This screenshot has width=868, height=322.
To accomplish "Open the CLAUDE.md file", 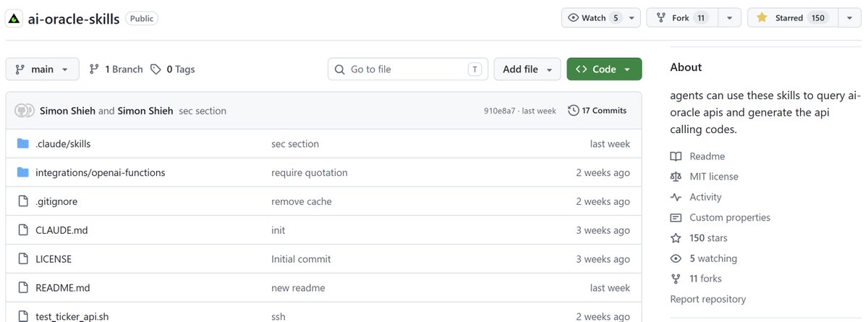I will (x=61, y=230).
